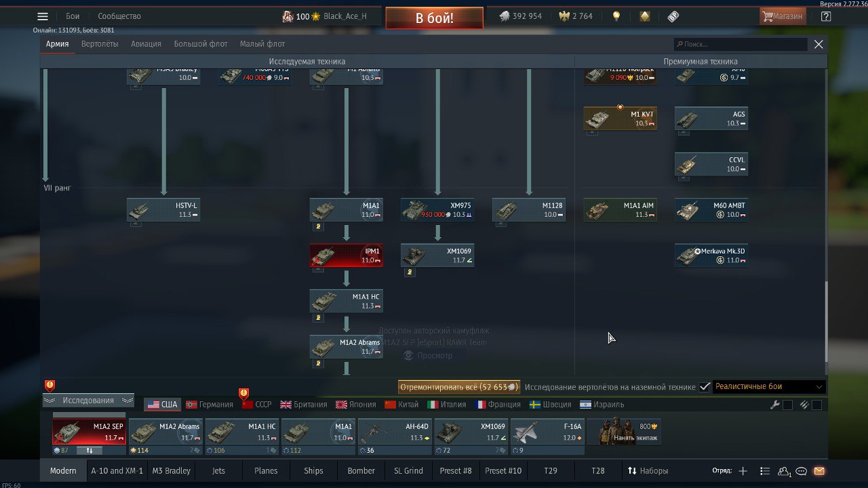Toggle the rightmost checkbox near country flags
The image size is (868, 488).
[816, 405]
